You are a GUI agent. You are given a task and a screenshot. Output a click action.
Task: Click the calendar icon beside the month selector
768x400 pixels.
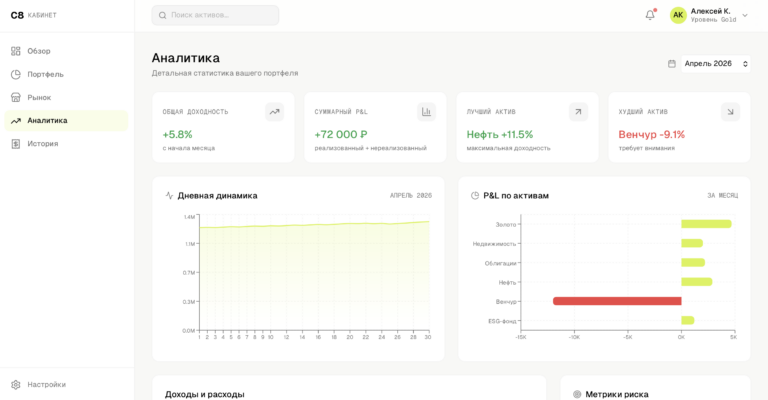click(672, 64)
